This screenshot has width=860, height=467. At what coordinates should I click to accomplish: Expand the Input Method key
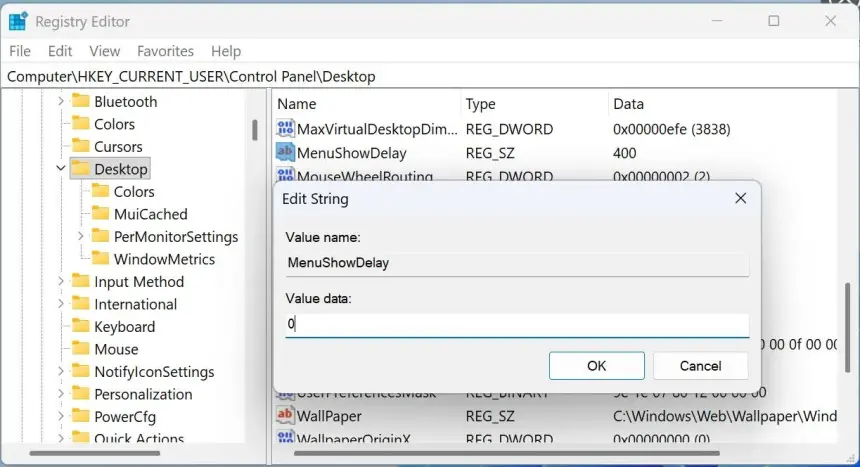pyautogui.click(x=61, y=282)
